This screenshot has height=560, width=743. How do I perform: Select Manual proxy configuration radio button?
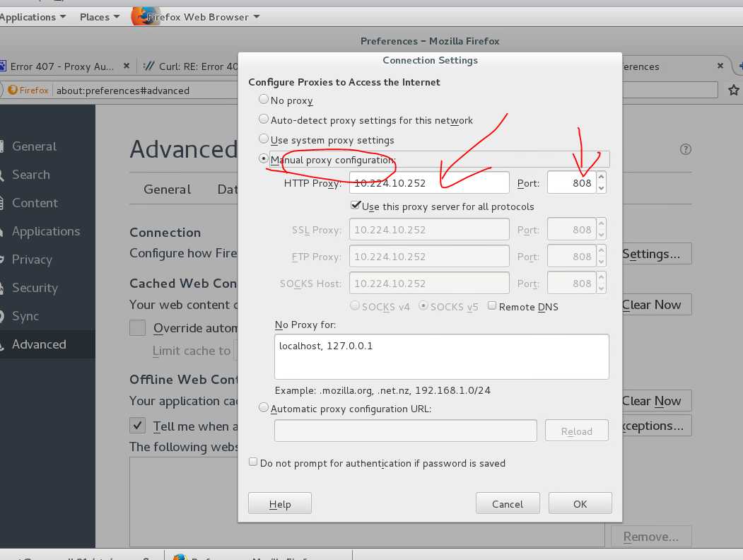point(264,158)
